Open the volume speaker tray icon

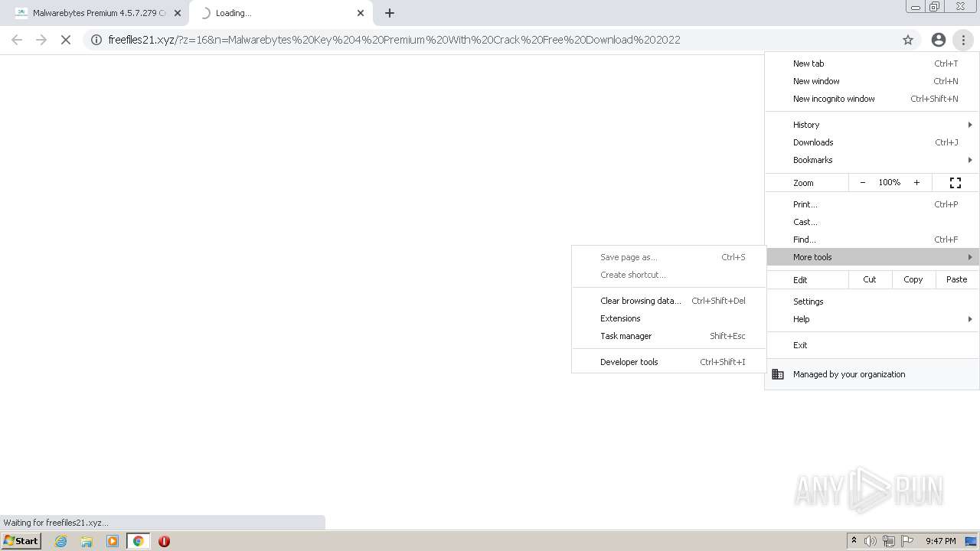[x=871, y=541]
